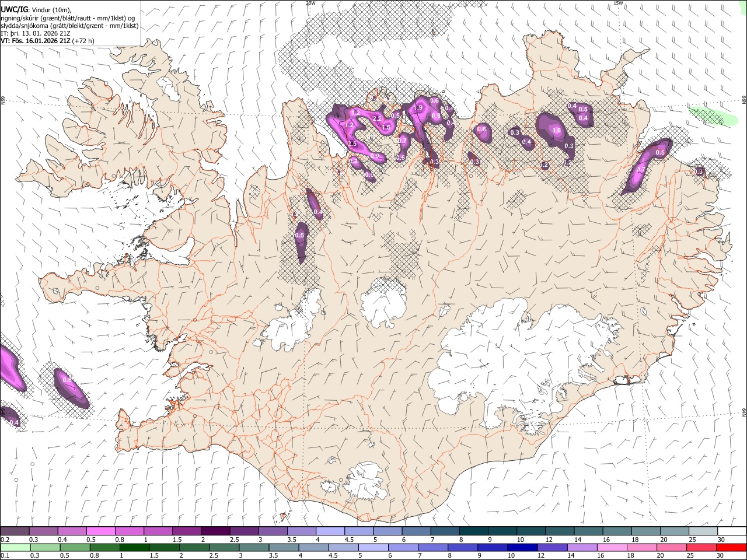Select the valid time line 'VT: Fös. 16.01.2026 21Z (+72 h)'
The height and width of the screenshot is (560, 747).
[x=47, y=41]
